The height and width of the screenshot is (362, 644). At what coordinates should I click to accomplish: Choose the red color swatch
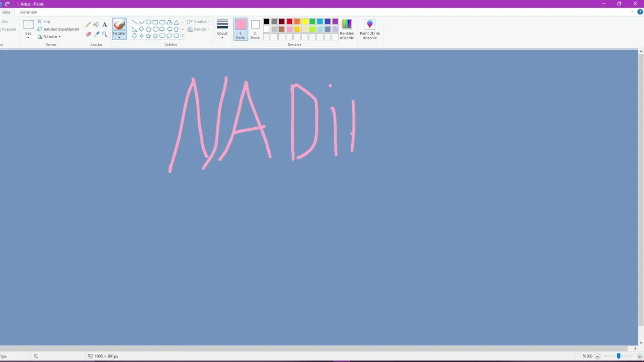click(x=289, y=22)
